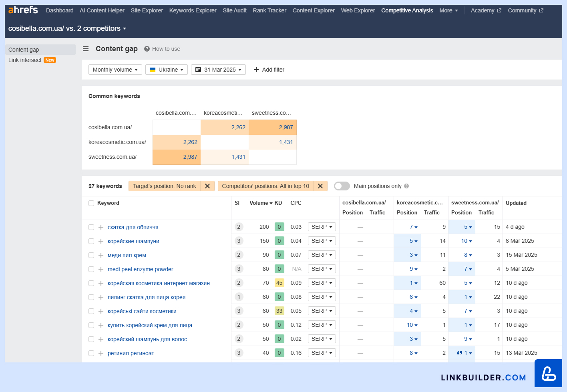Click the external link icon beside Community
The height and width of the screenshot is (392, 567).
(x=541, y=10)
